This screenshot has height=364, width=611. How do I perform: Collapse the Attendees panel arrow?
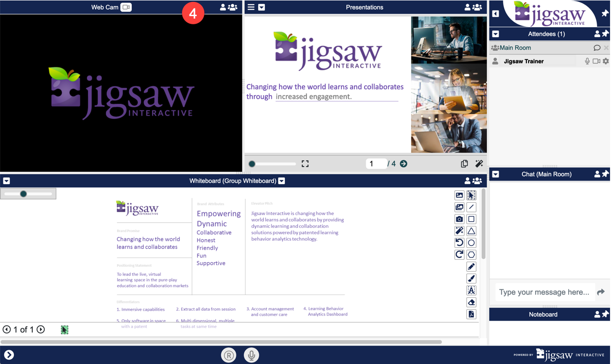495,34
